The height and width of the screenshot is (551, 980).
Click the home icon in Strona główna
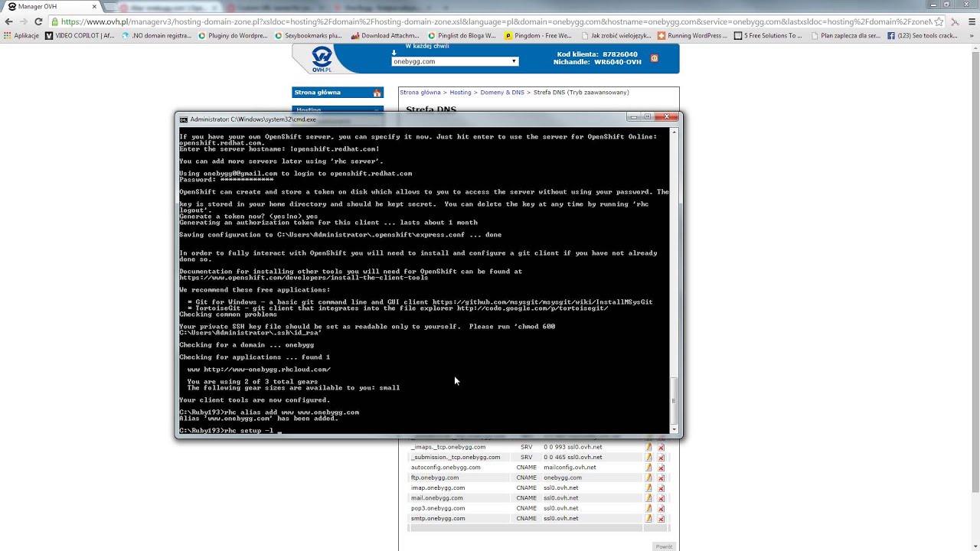coord(377,93)
